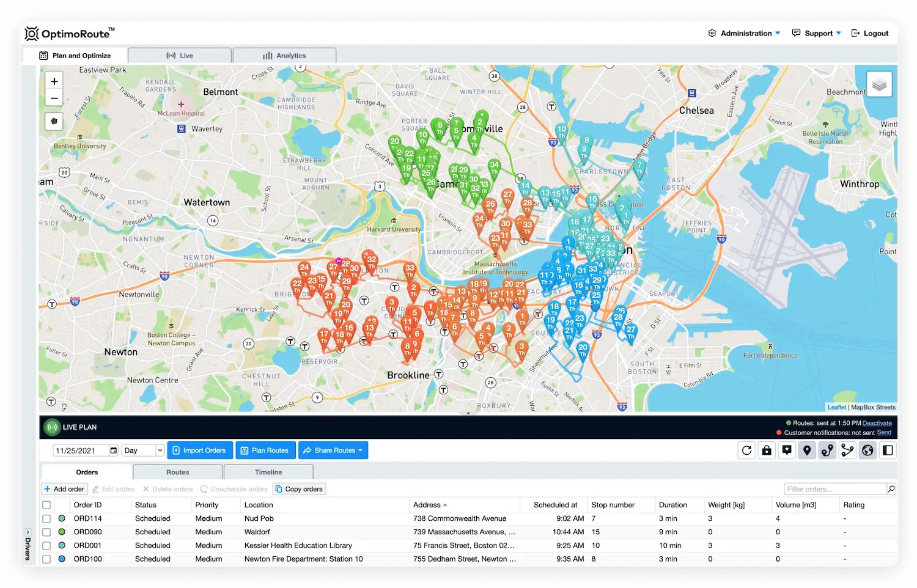The width and height of the screenshot is (917, 588).
Task: Click the Scheduled at column header
Action: point(555,505)
